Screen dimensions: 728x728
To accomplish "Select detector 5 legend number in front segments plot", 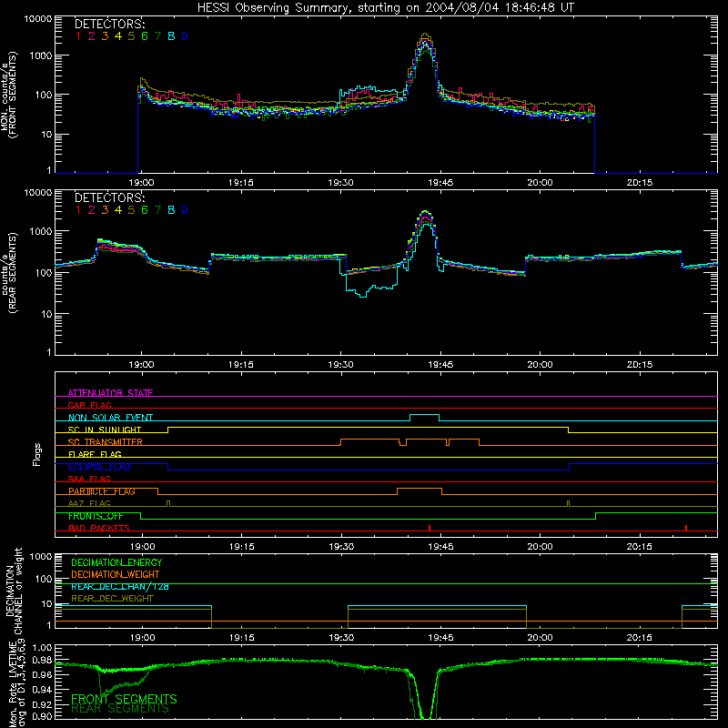I will (x=131, y=36).
